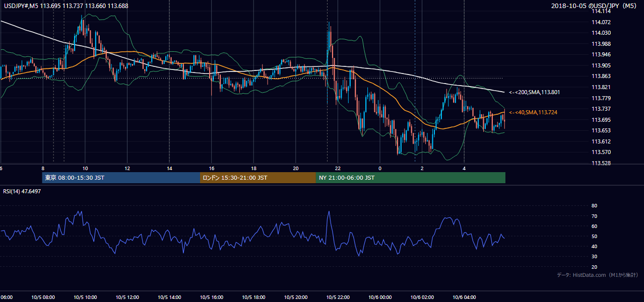Click price axis label 113.737
The width and height of the screenshot is (644, 302).
pyautogui.click(x=602, y=109)
